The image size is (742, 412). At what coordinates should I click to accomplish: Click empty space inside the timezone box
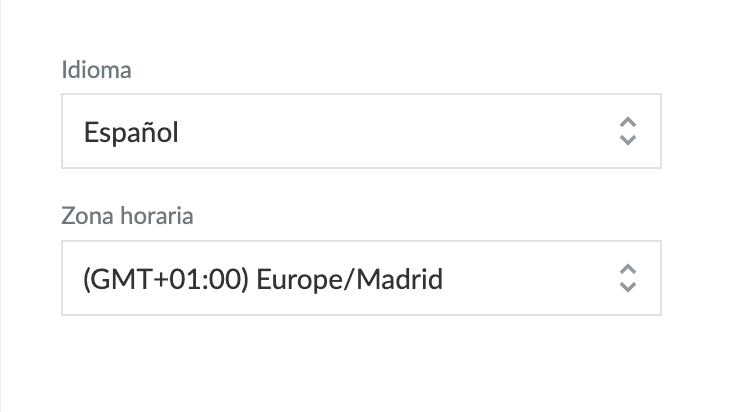click(x=530, y=278)
